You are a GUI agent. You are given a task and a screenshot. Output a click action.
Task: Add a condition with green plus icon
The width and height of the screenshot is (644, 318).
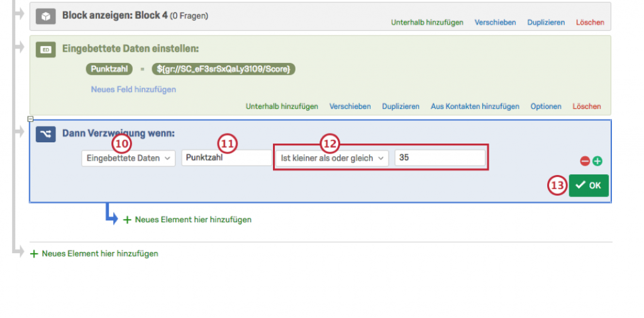point(597,161)
